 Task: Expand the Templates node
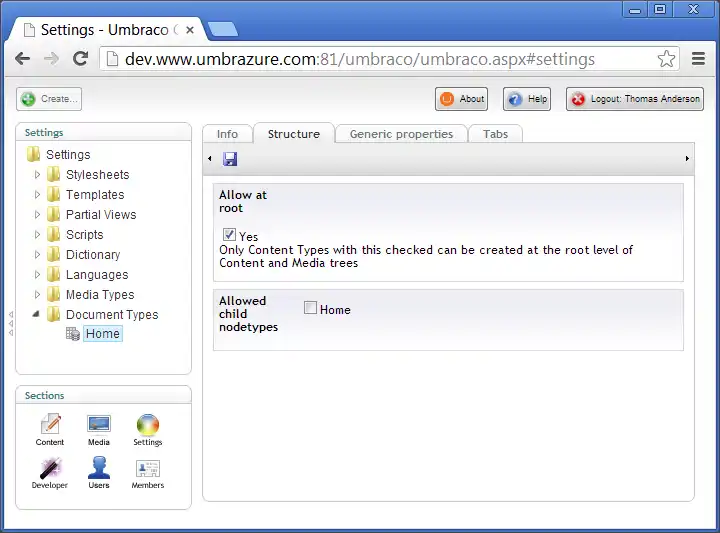click(38, 195)
